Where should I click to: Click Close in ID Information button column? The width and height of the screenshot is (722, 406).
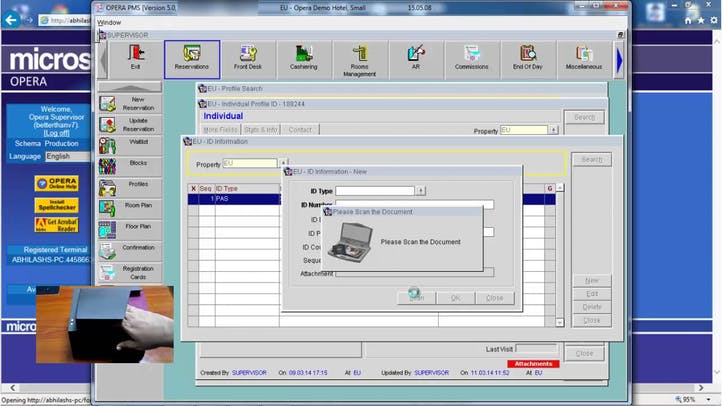[x=592, y=320]
